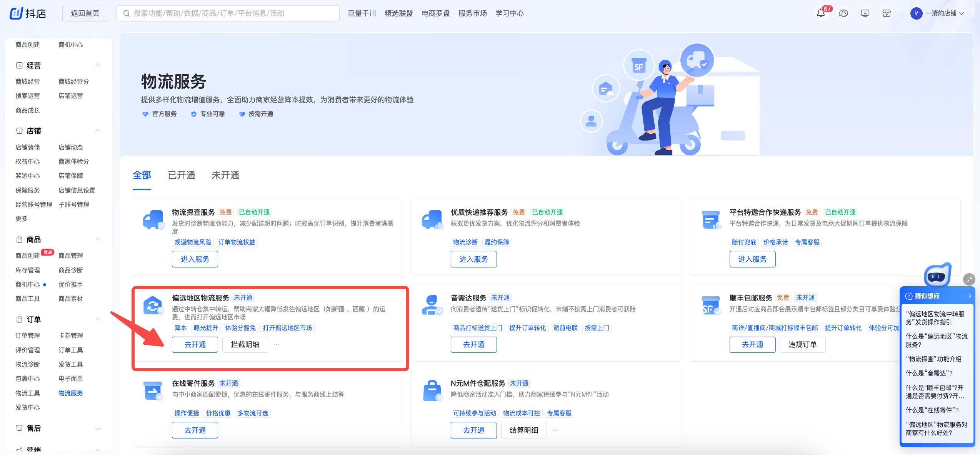
Task: Open 学习中心 in top navigation
Action: [x=510, y=13]
